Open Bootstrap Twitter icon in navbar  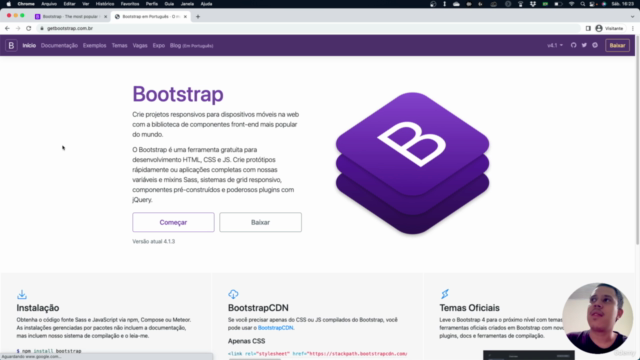pyautogui.click(x=584, y=45)
